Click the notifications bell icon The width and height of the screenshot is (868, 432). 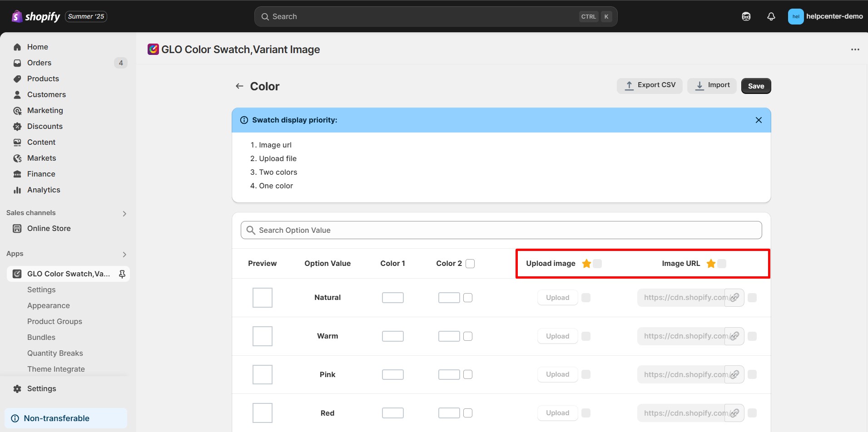coord(771,17)
